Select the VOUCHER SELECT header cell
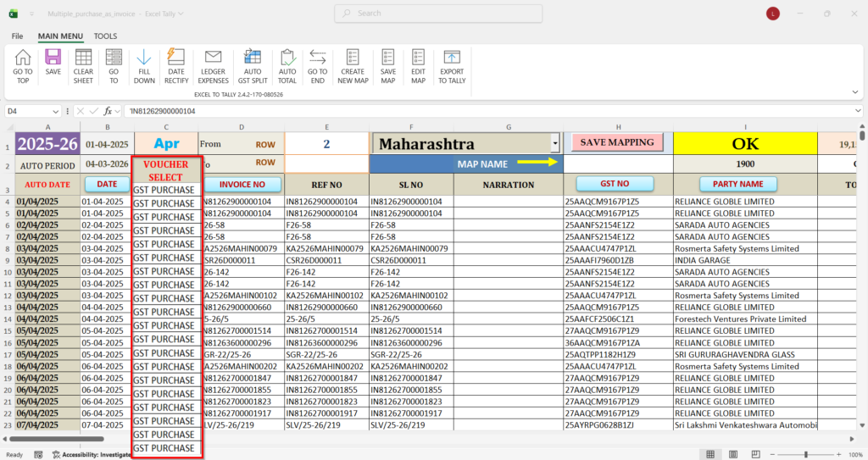868x460 pixels. pyautogui.click(x=166, y=170)
